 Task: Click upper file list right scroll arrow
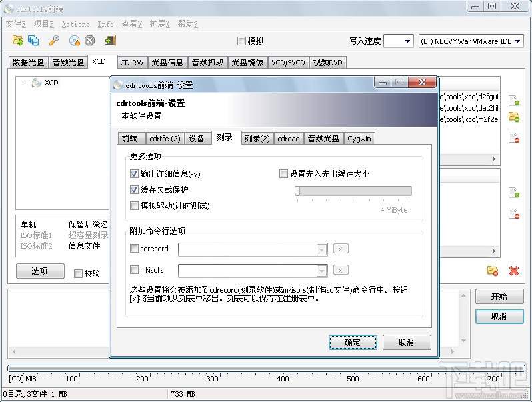(x=493, y=159)
